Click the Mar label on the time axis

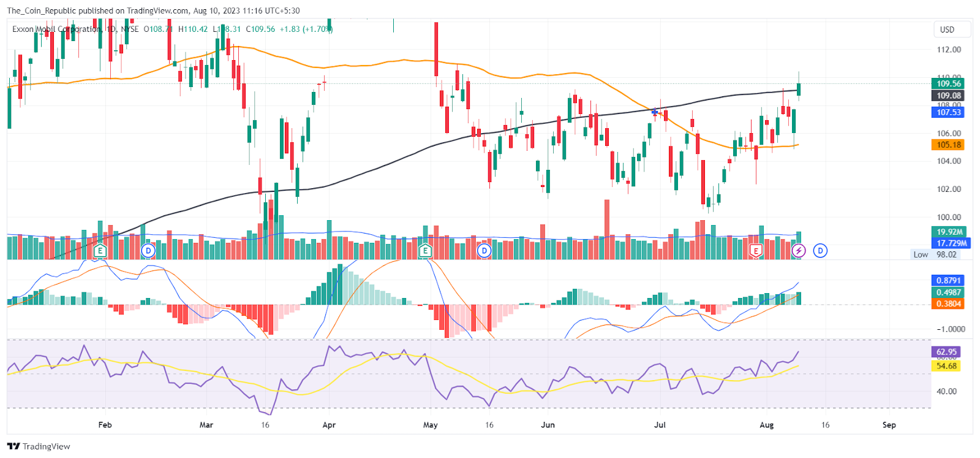206,425
